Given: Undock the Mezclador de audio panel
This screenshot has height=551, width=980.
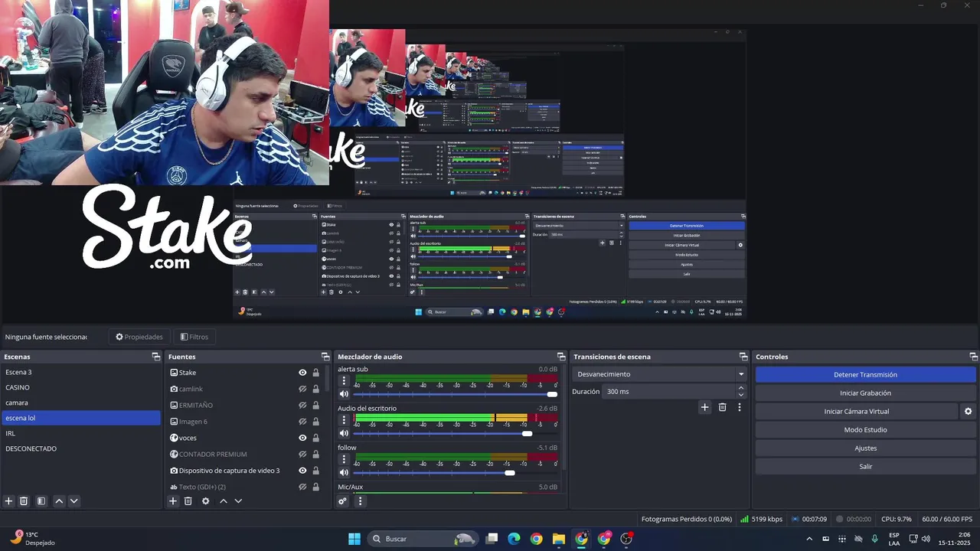Looking at the screenshot, I should pos(561,357).
